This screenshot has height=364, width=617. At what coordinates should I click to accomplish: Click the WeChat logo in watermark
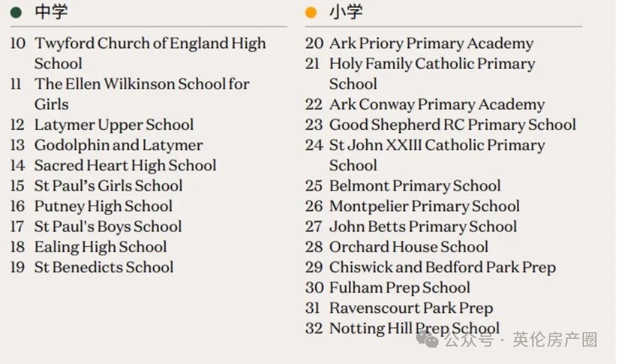428,339
